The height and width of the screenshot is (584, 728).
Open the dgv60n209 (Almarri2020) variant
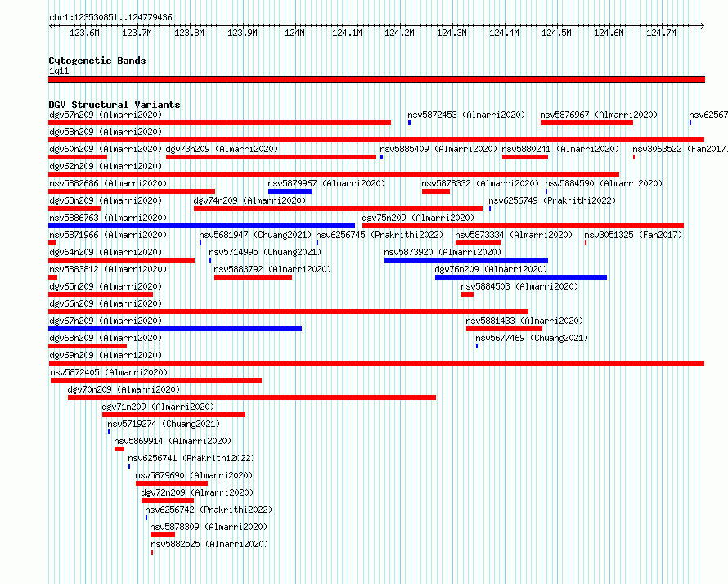106,149
